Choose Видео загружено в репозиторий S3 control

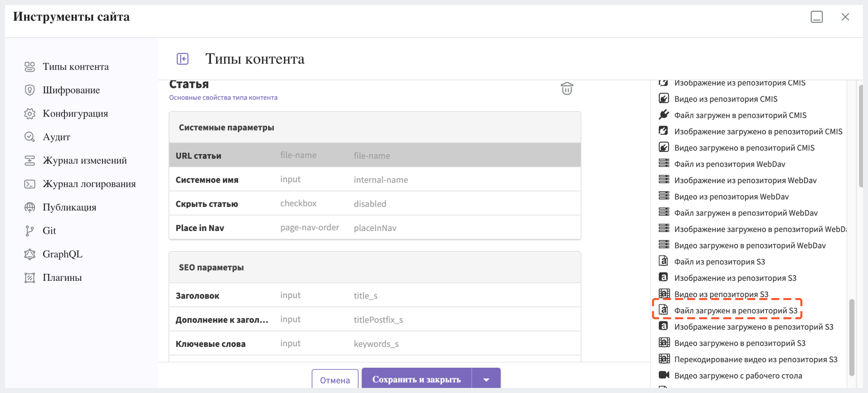[739, 343]
